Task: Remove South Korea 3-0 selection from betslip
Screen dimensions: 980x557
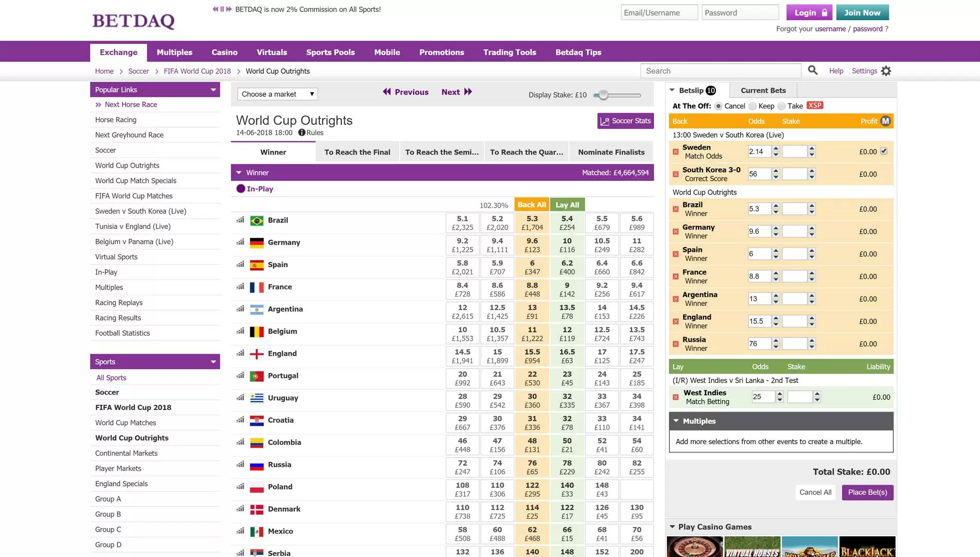Action: point(676,174)
